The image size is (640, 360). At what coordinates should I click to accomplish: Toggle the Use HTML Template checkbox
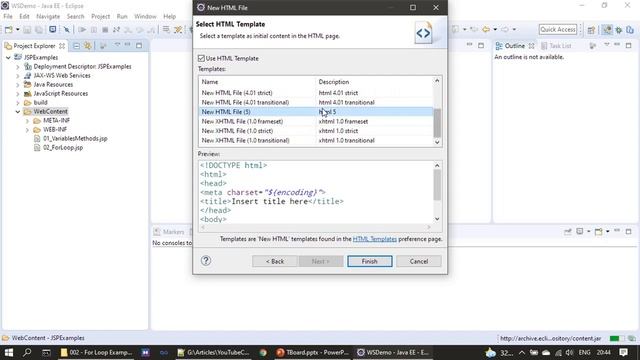click(201, 58)
